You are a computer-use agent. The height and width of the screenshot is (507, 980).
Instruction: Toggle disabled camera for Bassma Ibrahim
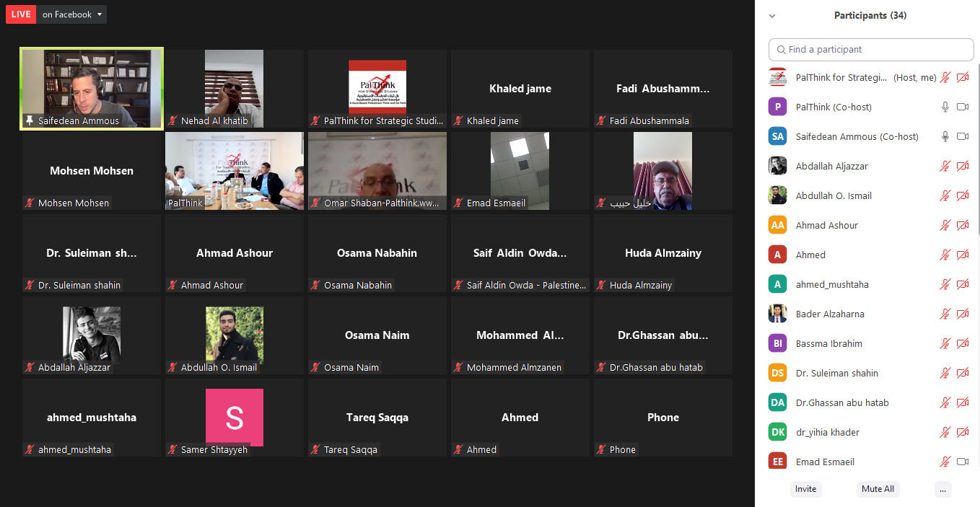tap(962, 343)
